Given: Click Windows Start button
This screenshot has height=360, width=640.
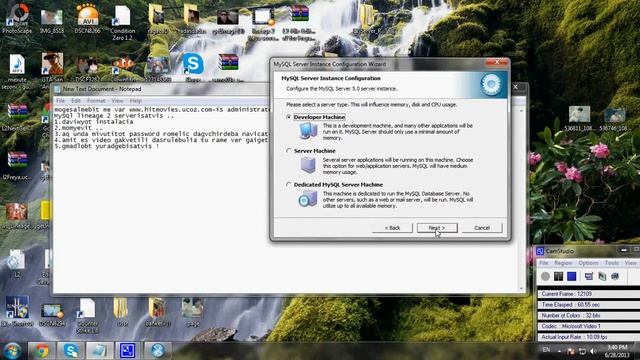Looking at the screenshot, I should point(12,350).
